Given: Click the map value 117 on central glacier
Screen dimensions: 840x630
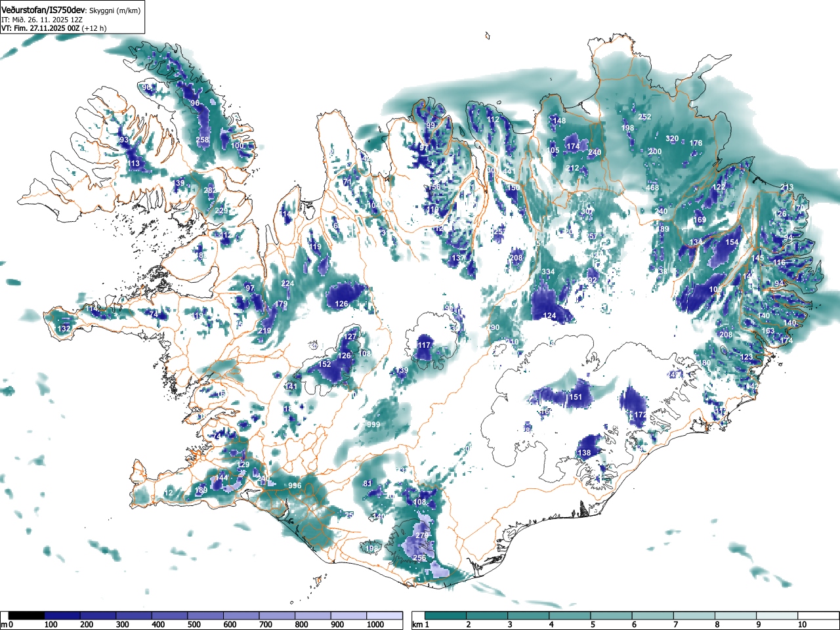Looking at the screenshot, I should 425,345.
